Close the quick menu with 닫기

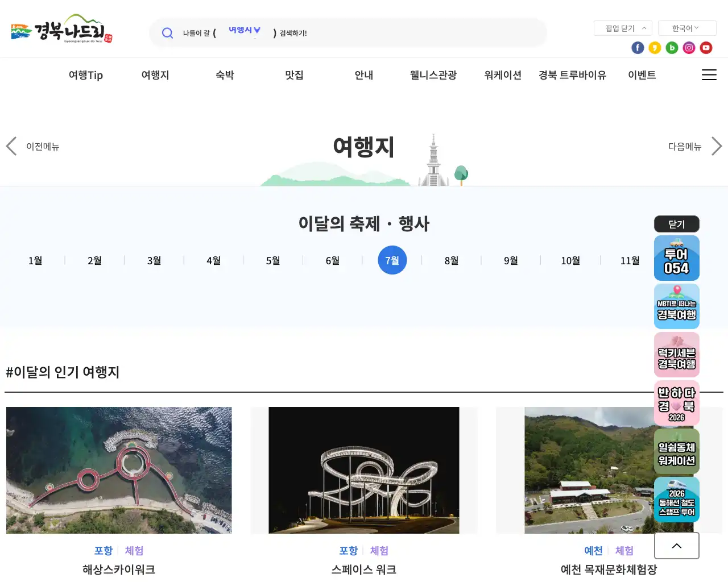pos(677,224)
